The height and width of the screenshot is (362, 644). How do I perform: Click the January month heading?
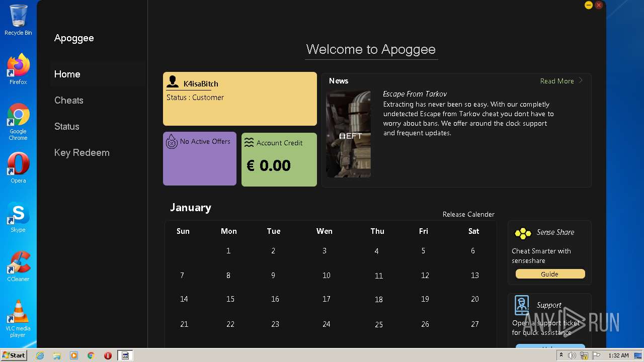click(x=191, y=208)
